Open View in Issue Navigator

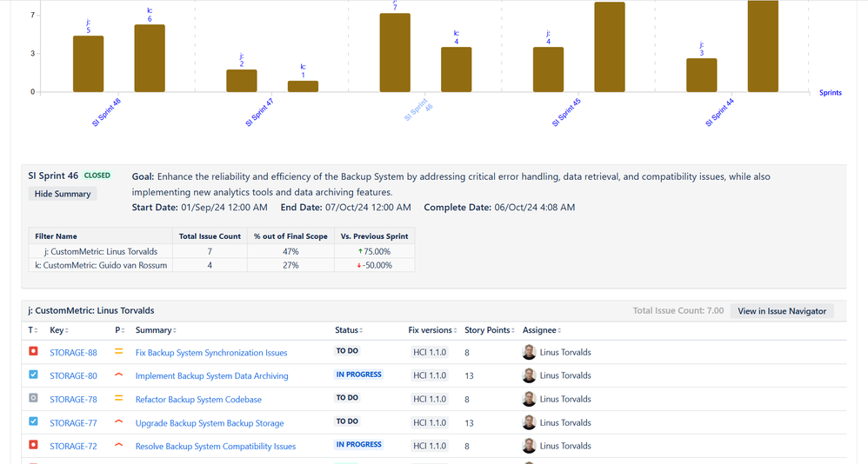[782, 311]
